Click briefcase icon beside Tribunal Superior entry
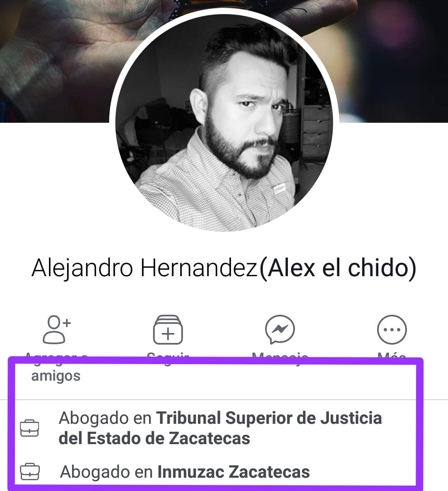 [29, 428]
